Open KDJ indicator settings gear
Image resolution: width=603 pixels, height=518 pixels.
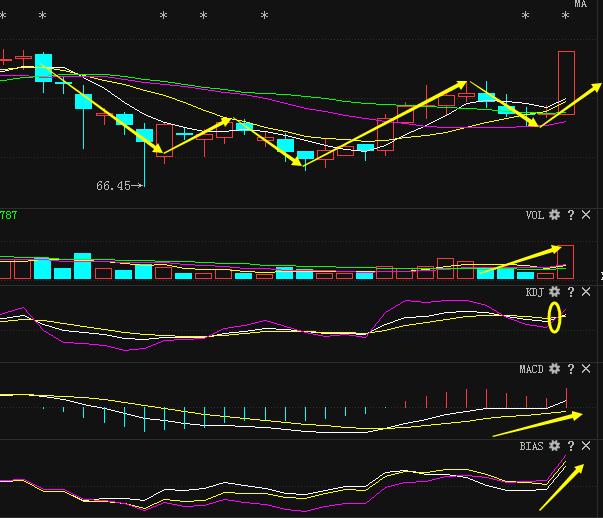[x=554, y=292]
